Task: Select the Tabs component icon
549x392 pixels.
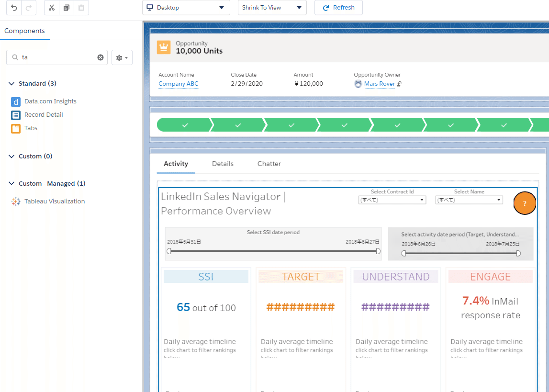Action: (x=16, y=128)
